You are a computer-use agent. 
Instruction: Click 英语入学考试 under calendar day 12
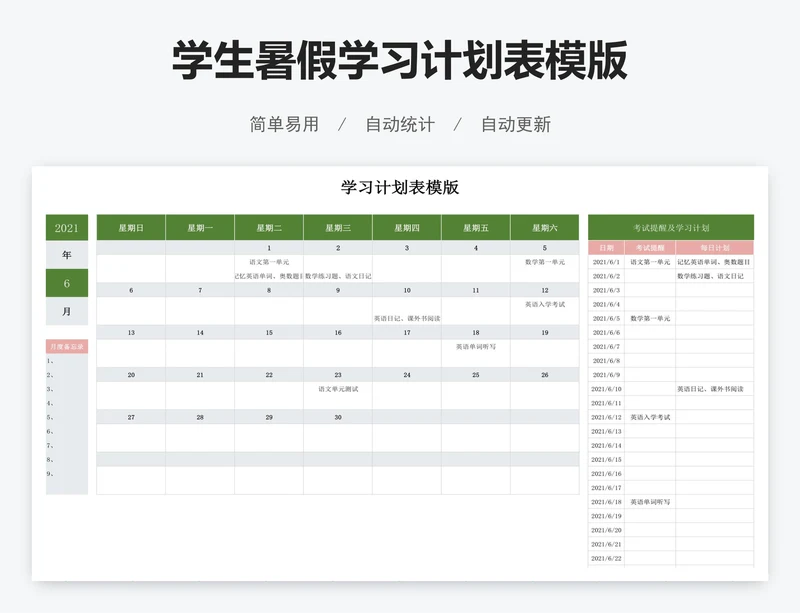[x=545, y=304]
